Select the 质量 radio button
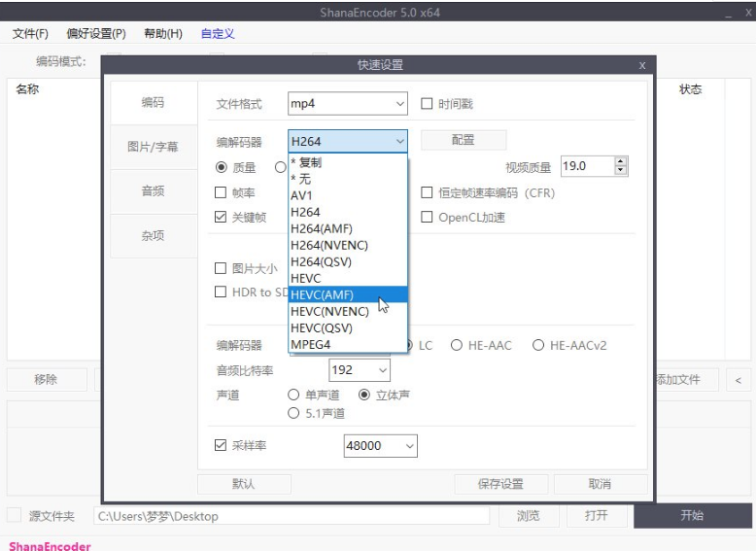This screenshot has width=756, height=551. [x=222, y=167]
